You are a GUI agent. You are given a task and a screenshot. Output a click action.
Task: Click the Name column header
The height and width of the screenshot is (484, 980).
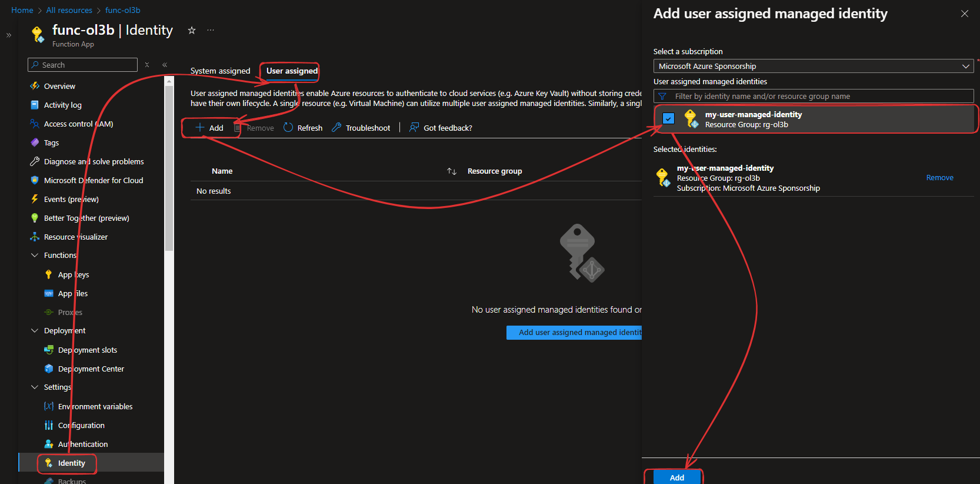(x=222, y=171)
